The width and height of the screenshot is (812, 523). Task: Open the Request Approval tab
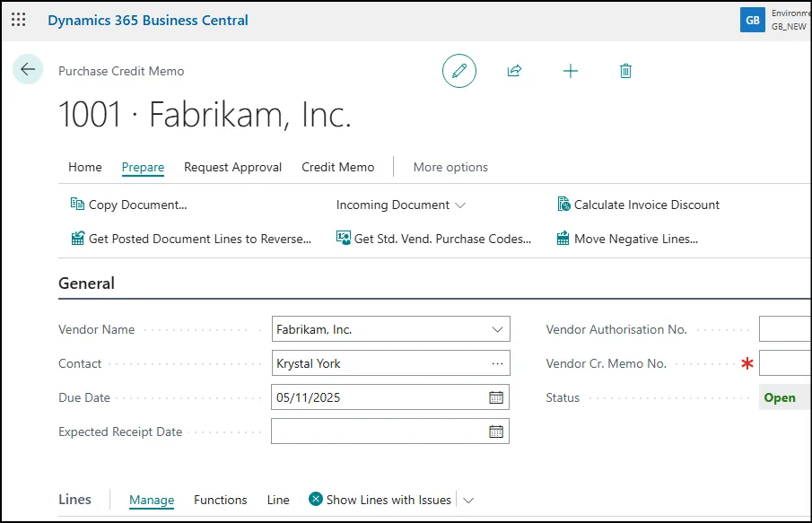[232, 167]
